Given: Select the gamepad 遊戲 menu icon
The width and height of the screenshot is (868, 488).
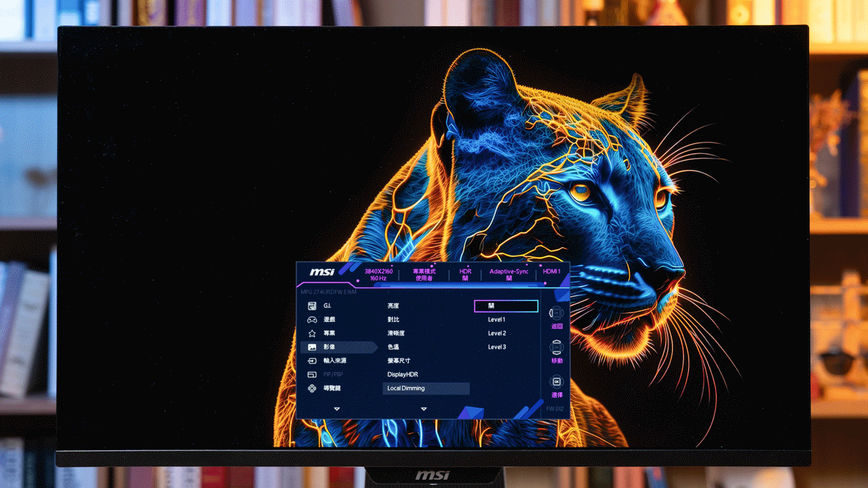Looking at the screenshot, I should (x=312, y=319).
